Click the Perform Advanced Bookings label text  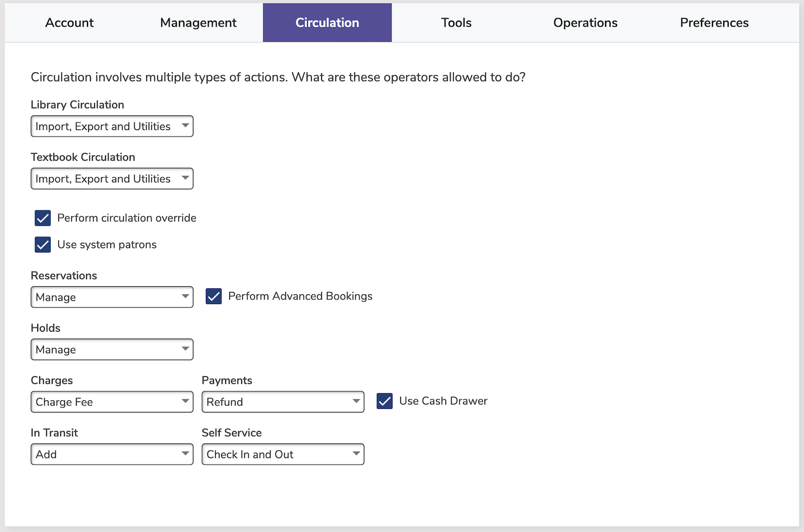tap(300, 296)
